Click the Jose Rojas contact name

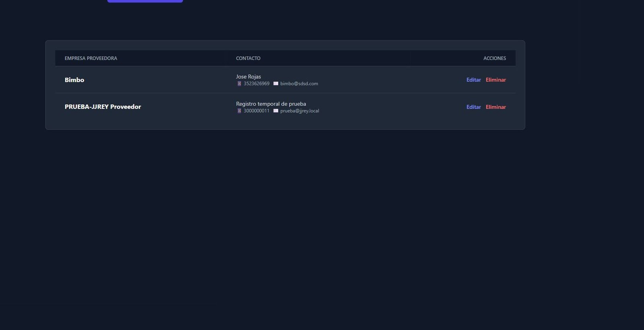pyautogui.click(x=248, y=76)
